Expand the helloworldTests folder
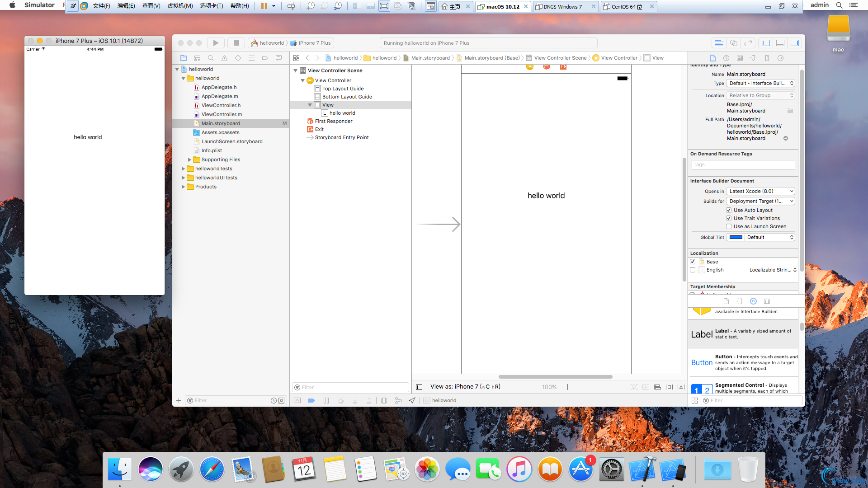This screenshot has width=868, height=488. click(183, 169)
